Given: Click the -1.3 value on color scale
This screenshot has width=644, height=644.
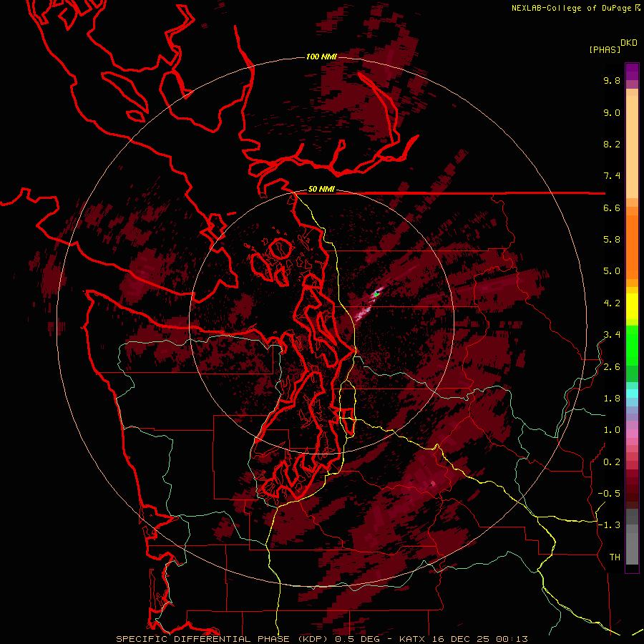Looking at the screenshot, I should (x=609, y=525).
